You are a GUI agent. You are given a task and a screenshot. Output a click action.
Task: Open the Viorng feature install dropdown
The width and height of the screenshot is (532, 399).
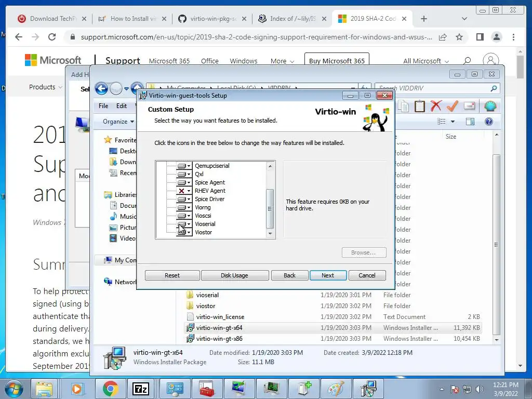[x=184, y=207]
